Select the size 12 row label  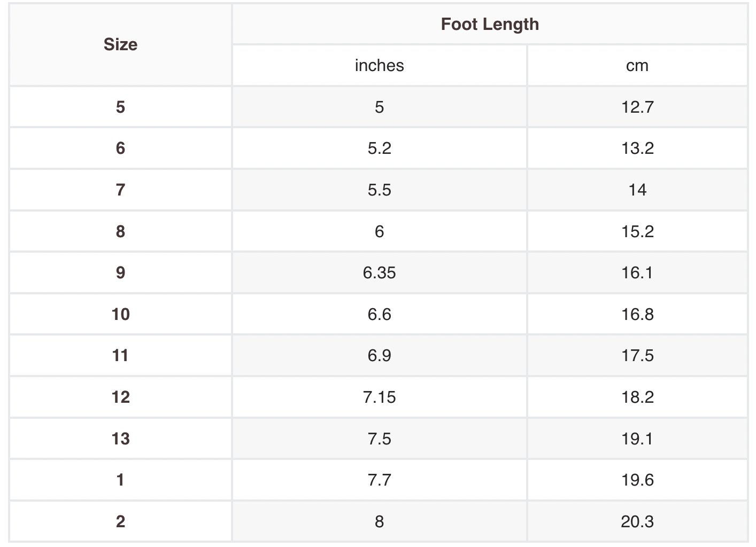[x=120, y=397]
